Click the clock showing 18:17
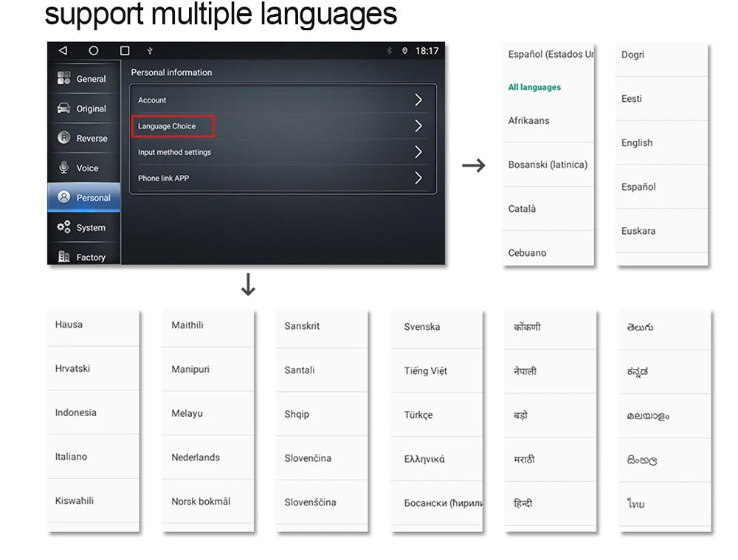 coord(427,51)
